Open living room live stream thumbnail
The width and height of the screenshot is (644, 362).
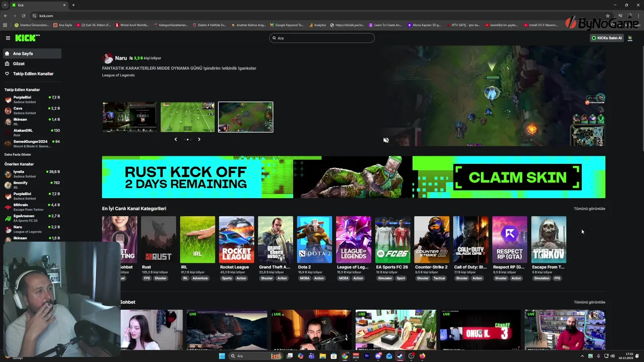396,330
